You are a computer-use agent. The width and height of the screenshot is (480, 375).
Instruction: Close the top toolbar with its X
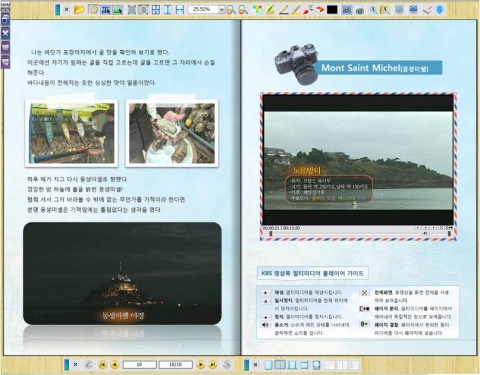coord(66,10)
